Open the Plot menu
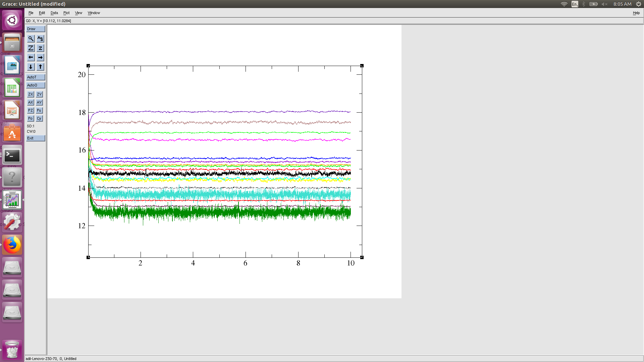This screenshot has height=362, width=644. point(66,13)
